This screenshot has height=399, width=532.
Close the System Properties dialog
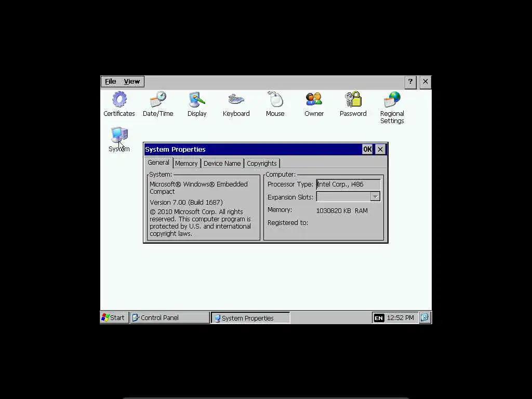(380, 149)
